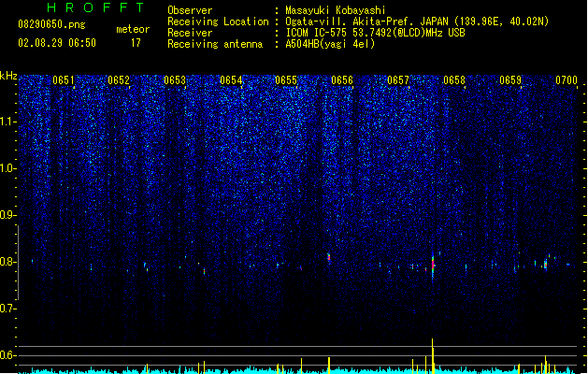
Task: Click the 0.7 kHz axis label
Action: (8, 309)
